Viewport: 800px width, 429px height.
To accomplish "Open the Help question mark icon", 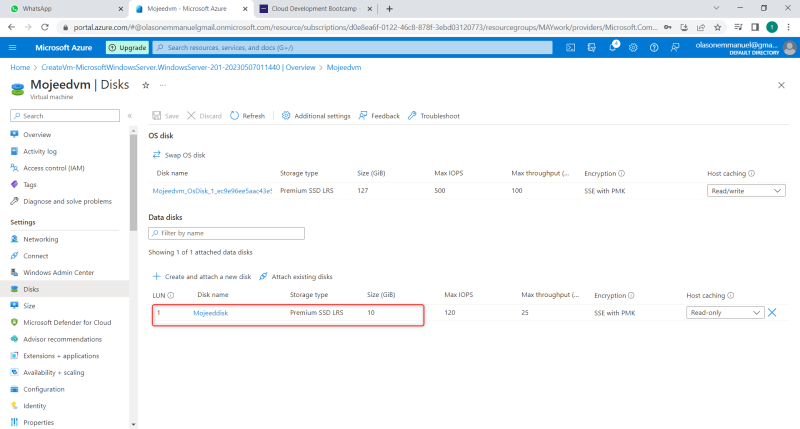I will point(654,47).
